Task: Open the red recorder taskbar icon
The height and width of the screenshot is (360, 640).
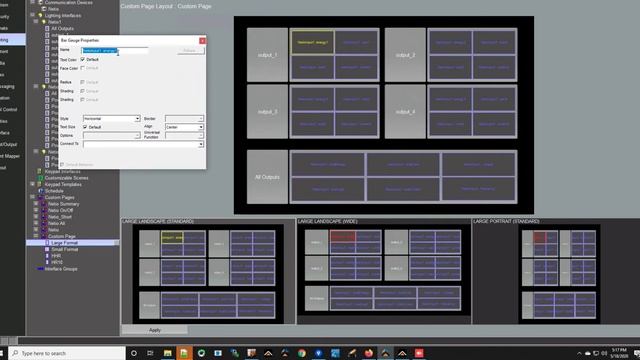Action: (x=419, y=353)
